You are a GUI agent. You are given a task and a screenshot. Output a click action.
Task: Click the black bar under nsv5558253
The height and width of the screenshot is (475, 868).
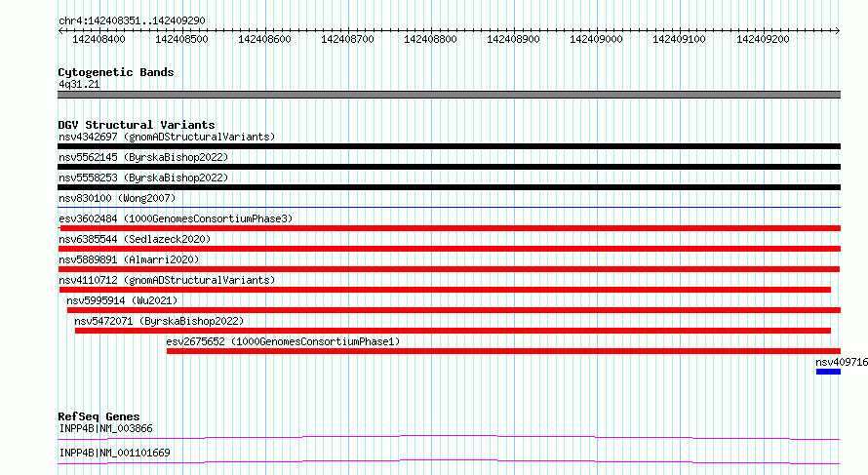(449, 187)
